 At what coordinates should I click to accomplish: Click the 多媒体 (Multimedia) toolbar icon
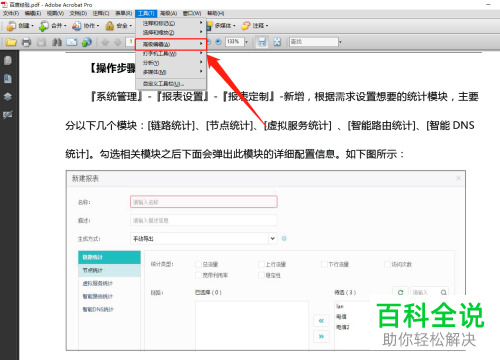(x=210, y=26)
